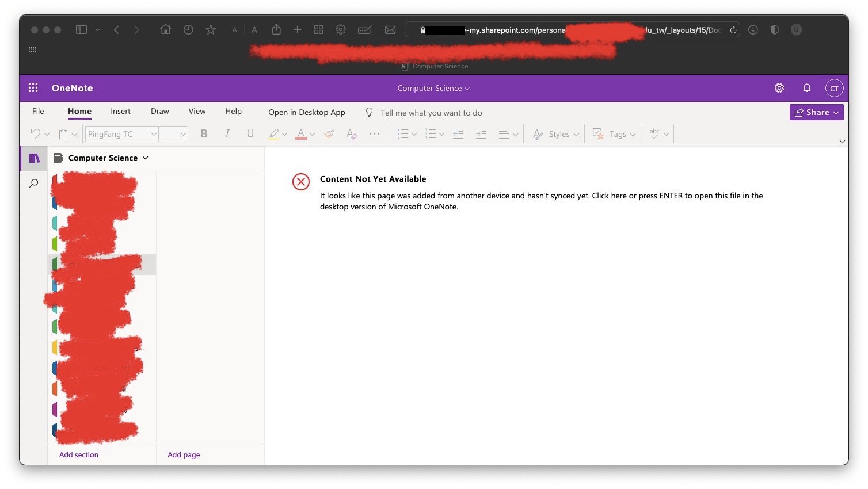
Task: Open more font options ellipsis
Action: [x=374, y=133]
